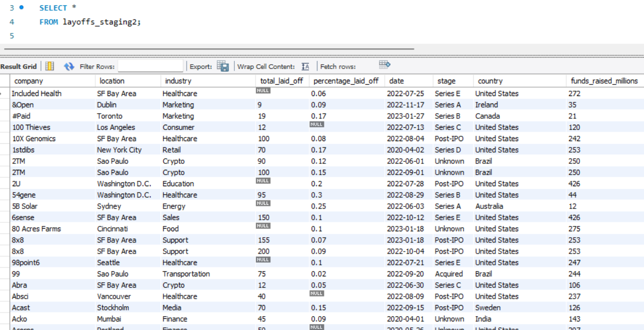Click the Fetch rows icon

pyautogui.click(x=384, y=65)
